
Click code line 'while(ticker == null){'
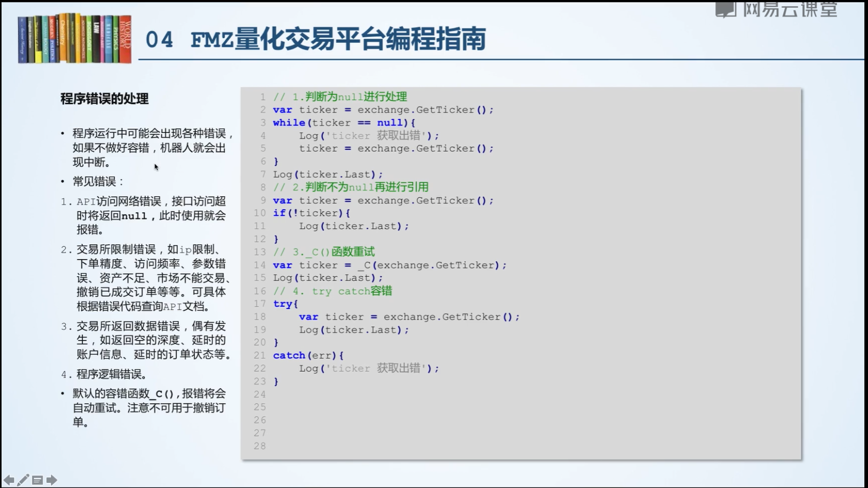(x=344, y=123)
